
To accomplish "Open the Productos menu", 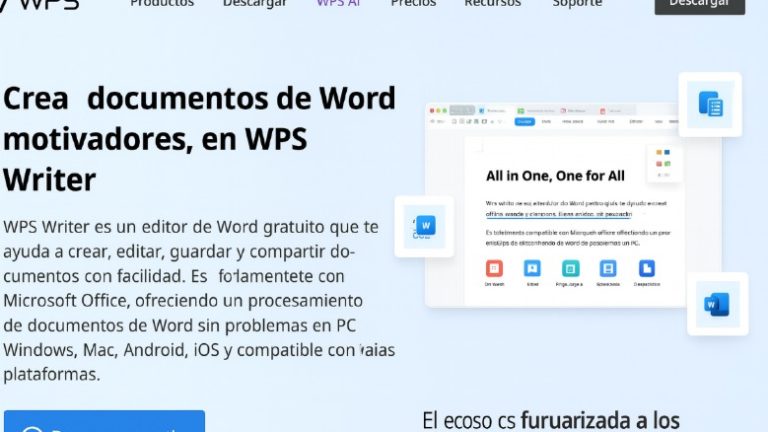I will tap(162, 3).
